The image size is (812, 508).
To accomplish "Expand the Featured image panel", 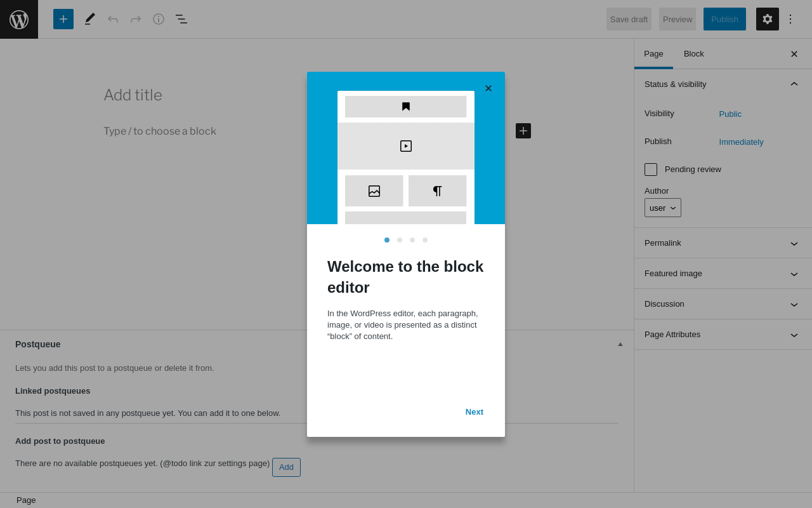I will 723,274.
